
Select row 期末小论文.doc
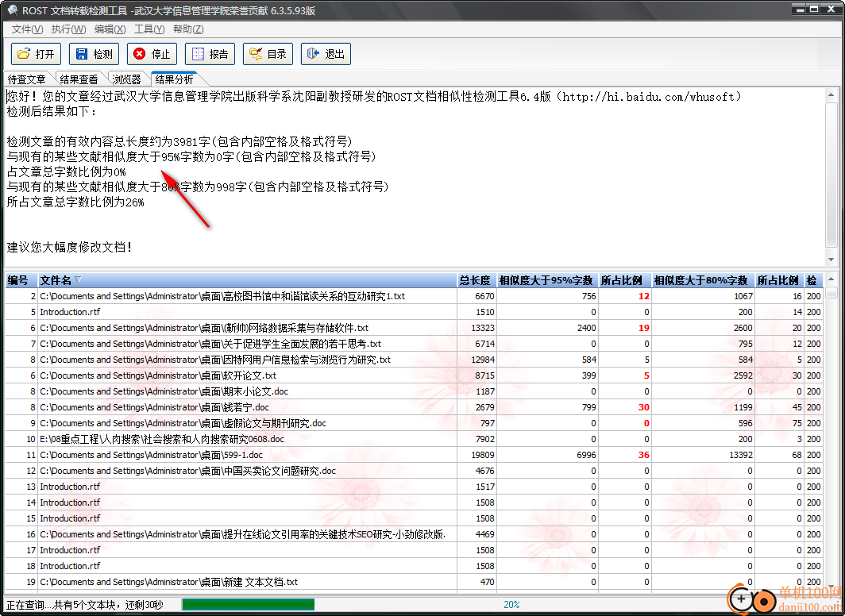[413, 391]
